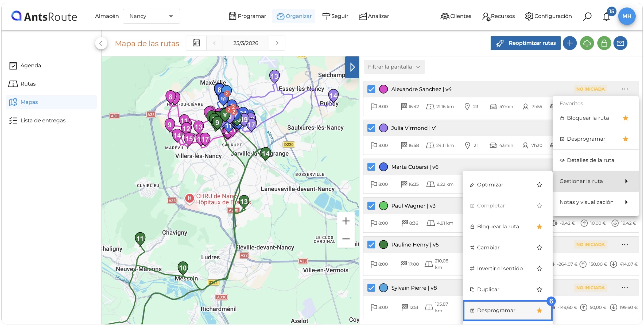This screenshot has width=644, height=327.
Task: Click the notifications bell icon
Action: coord(606,17)
